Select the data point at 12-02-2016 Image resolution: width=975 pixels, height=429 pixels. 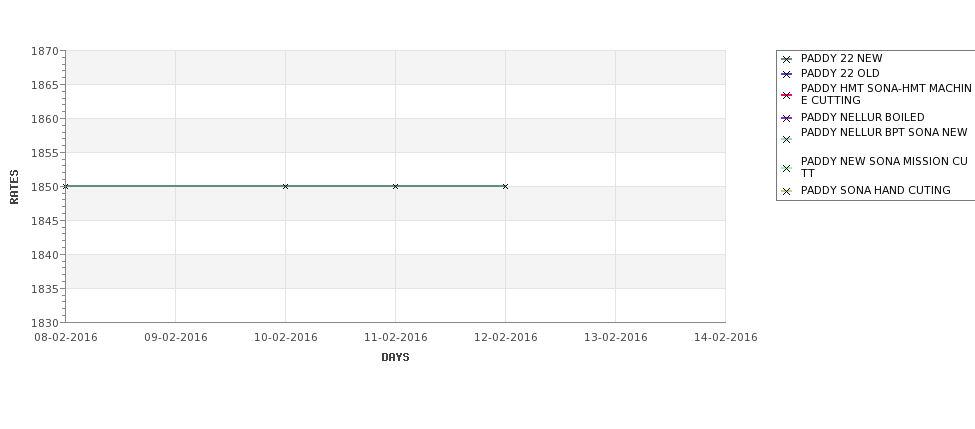coord(505,187)
